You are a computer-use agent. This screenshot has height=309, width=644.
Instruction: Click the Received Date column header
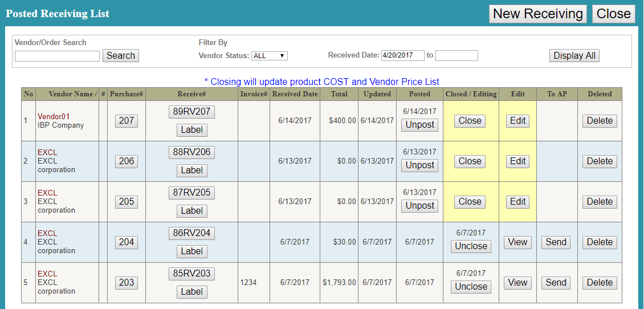[295, 94]
